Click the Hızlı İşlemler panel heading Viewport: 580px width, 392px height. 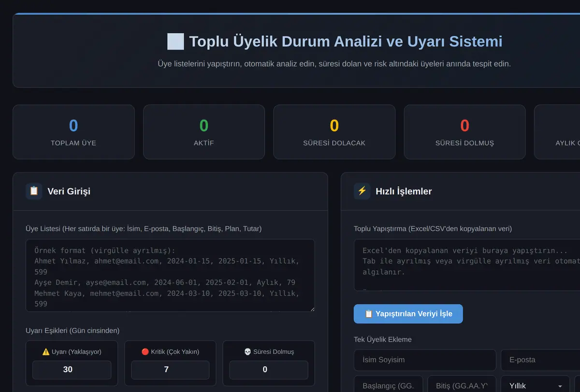tap(404, 191)
